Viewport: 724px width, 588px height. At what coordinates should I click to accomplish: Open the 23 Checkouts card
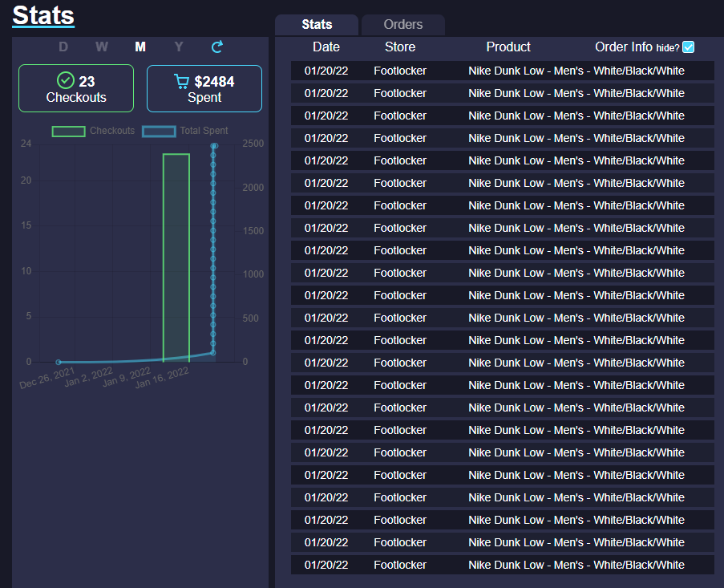pyautogui.click(x=76, y=88)
